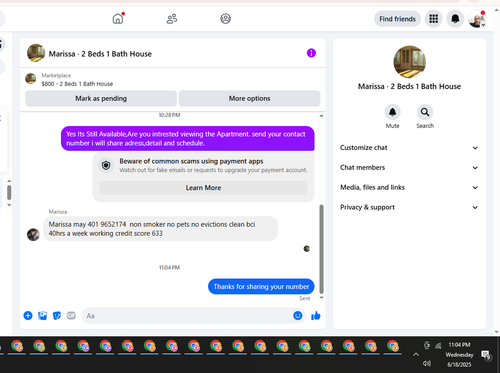
Task: Search in conversation with magnifier icon
Action: 425,112
